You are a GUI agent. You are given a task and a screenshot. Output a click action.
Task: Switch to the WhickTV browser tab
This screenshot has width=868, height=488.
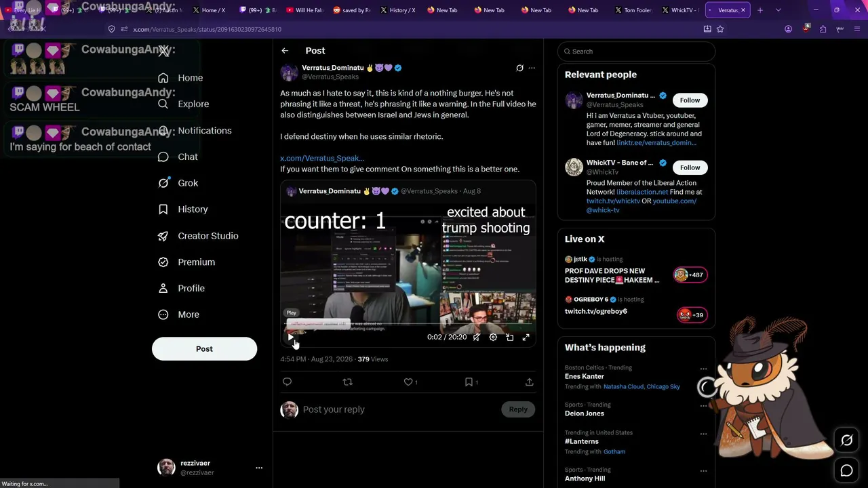tap(679, 10)
